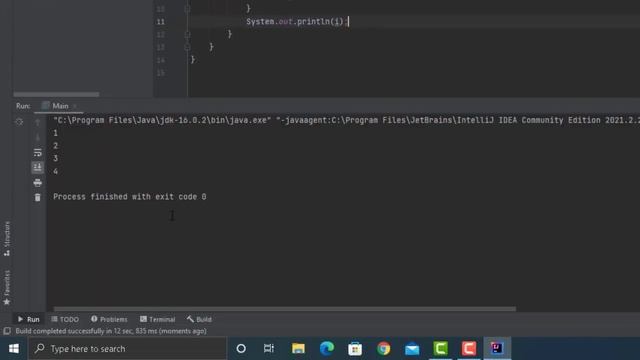The height and width of the screenshot is (360, 640).
Task: Open File Explorer from taskbar
Action: [x=298, y=349]
